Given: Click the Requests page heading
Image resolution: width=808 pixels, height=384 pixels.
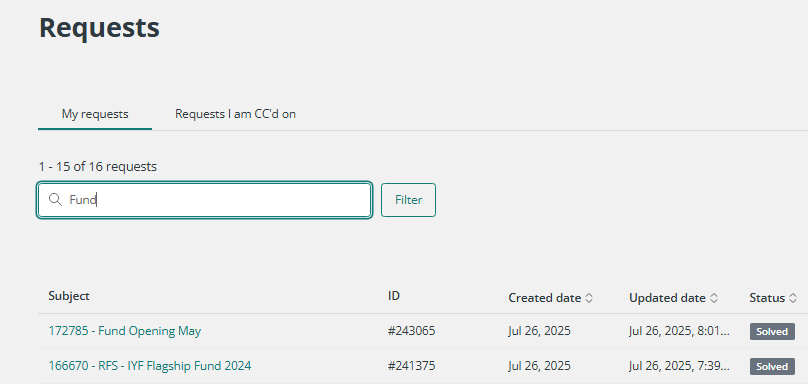Looking at the screenshot, I should click(99, 28).
